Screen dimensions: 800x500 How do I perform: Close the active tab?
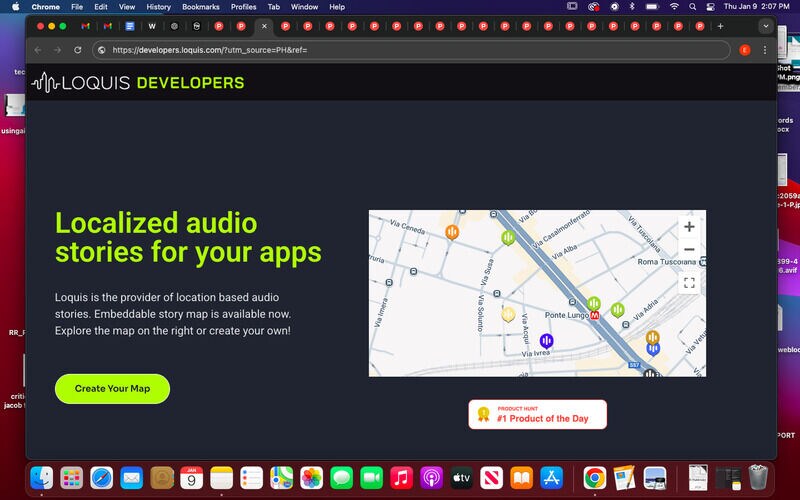264,26
